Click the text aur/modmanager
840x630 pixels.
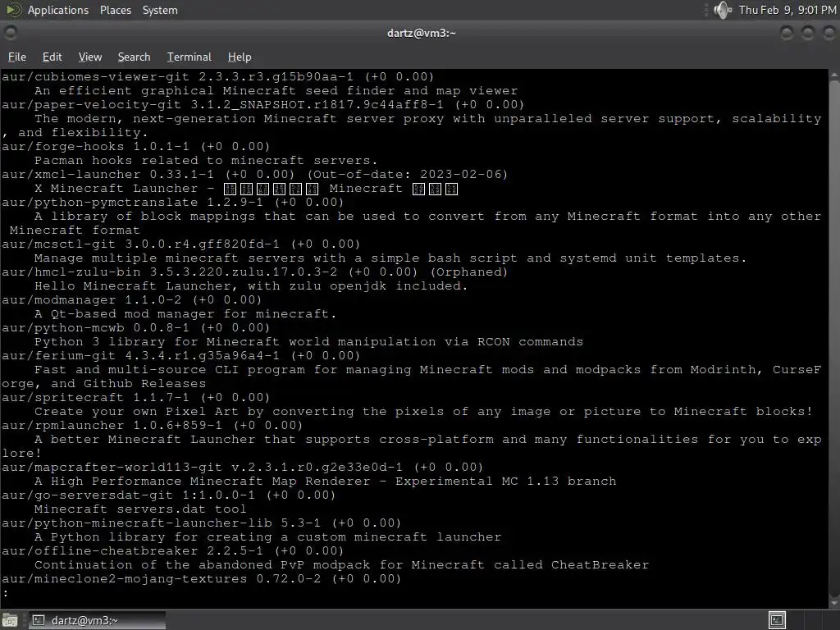[59, 299]
